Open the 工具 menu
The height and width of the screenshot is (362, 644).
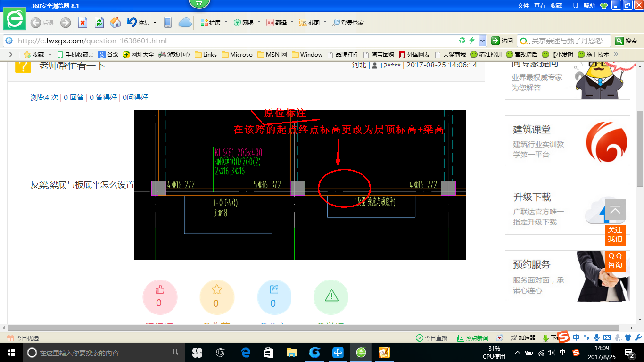coord(573,6)
